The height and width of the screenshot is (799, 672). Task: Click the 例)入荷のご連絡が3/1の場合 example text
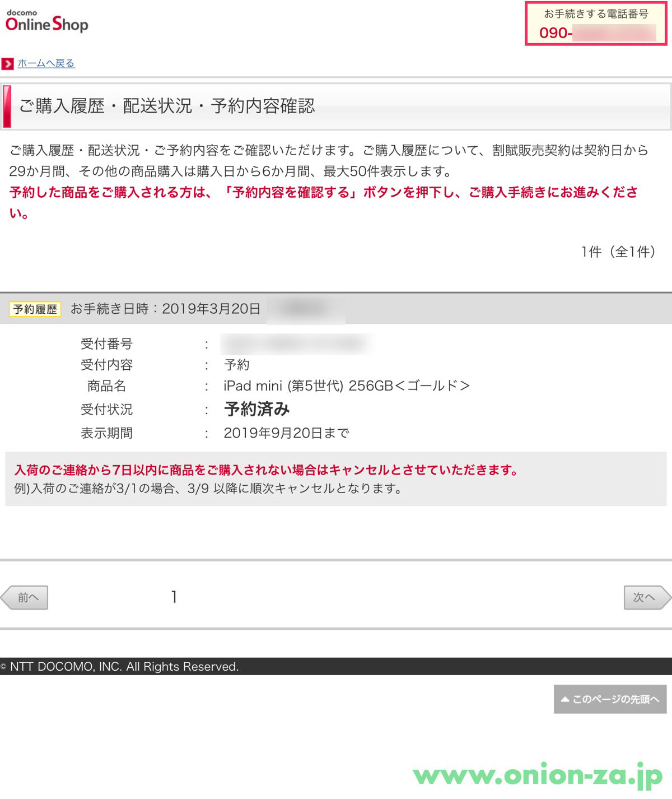point(208,489)
